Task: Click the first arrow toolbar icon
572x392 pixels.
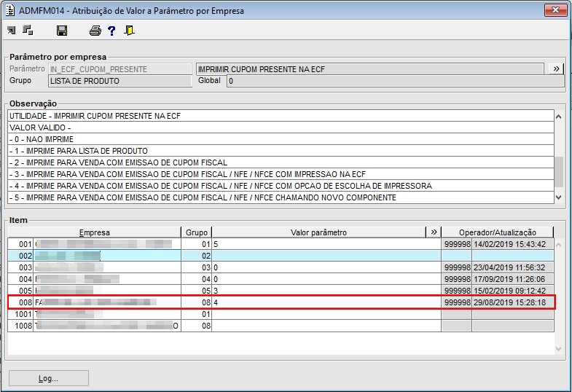Action: click(x=12, y=31)
